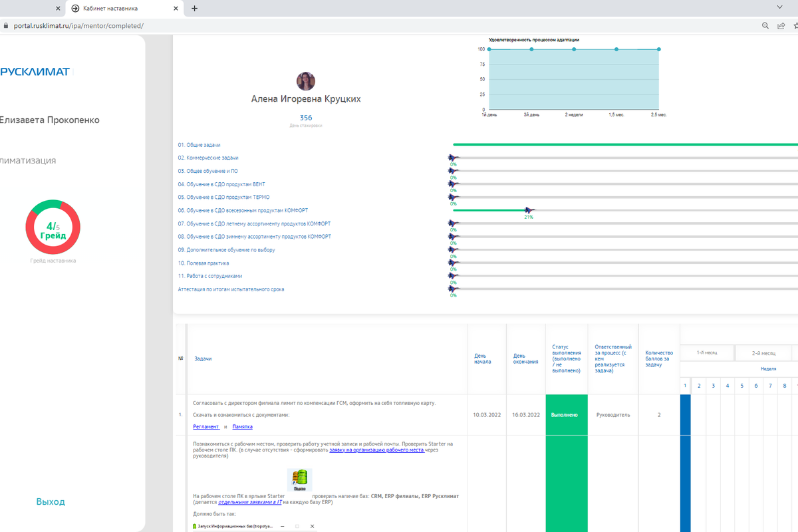Open the Памятка document link
The height and width of the screenshot is (532, 798).
pos(242,427)
